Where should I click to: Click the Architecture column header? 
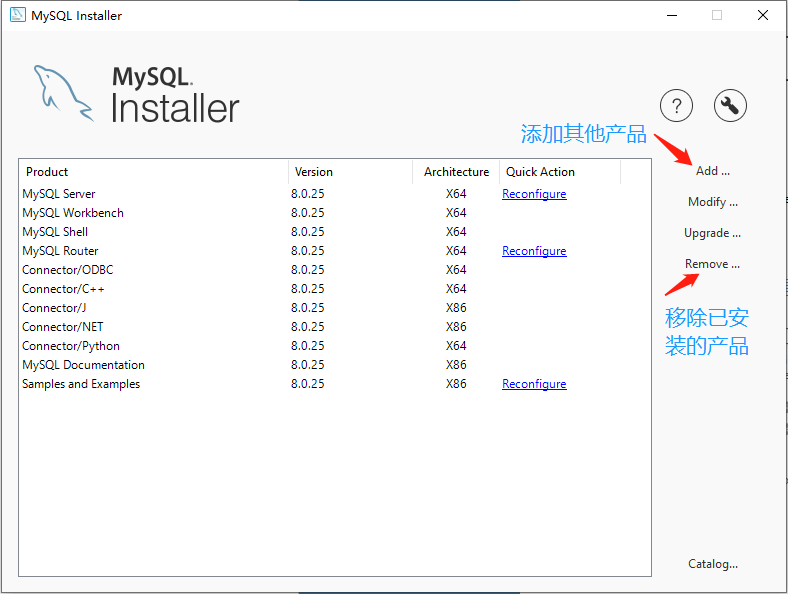[x=456, y=172]
